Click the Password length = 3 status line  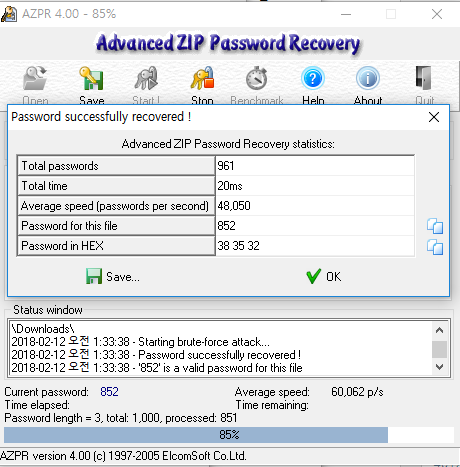tap(121, 418)
